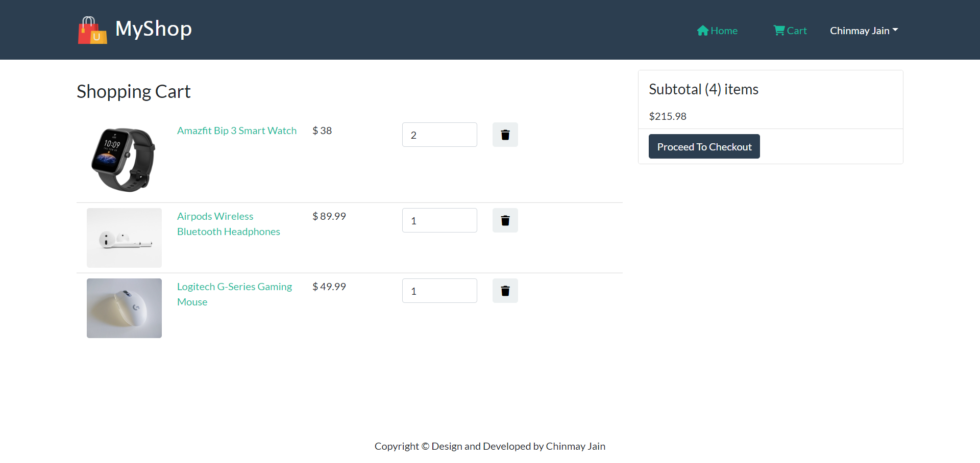The height and width of the screenshot is (463, 980).
Task: Click the gaming mouse product image
Action: click(x=124, y=308)
